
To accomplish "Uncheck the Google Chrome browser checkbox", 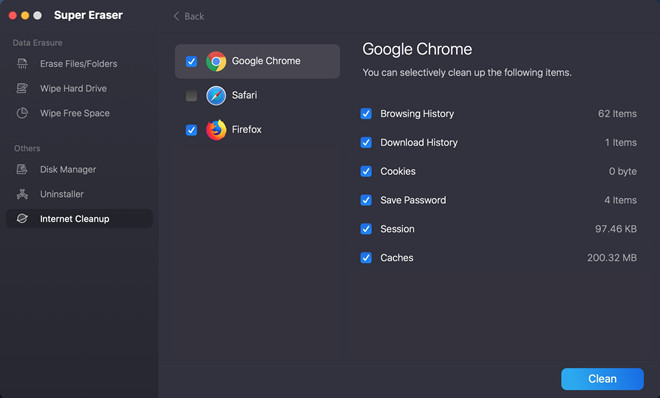I will click(x=192, y=61).
